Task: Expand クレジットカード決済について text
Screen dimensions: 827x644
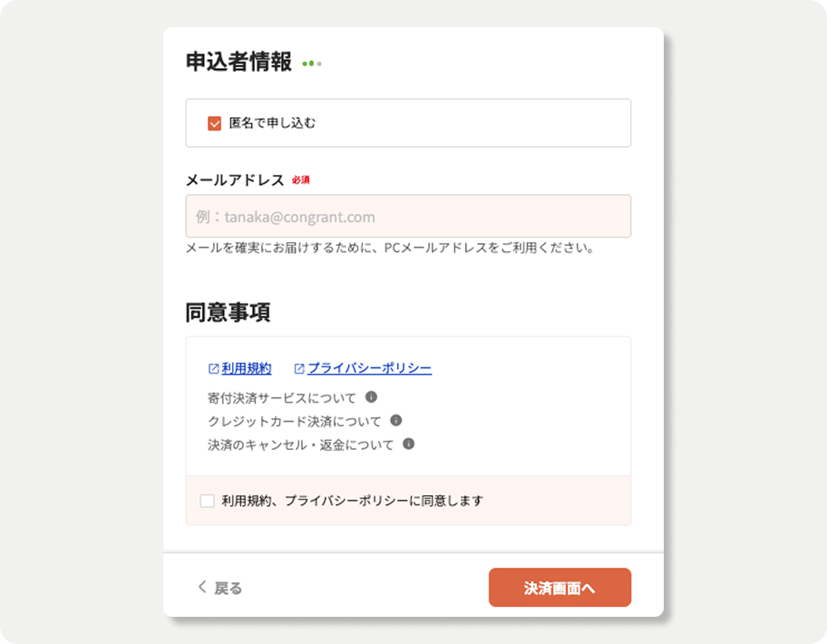Action: (295, 421)
